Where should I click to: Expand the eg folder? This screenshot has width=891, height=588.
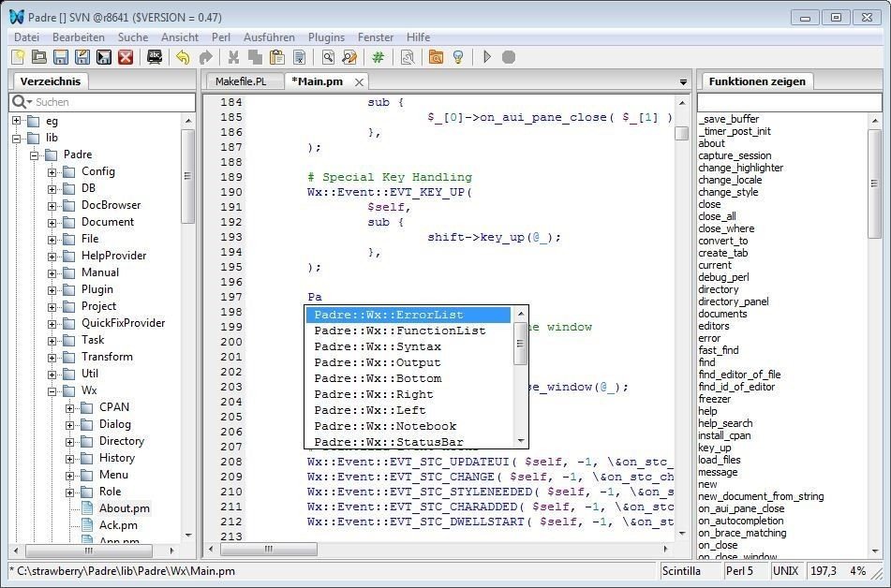pos(16,121)
